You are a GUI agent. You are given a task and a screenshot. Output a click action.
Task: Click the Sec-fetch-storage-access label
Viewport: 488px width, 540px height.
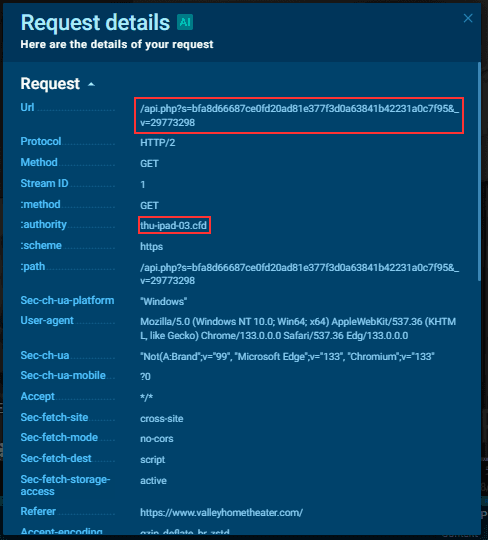tap(65, 485)
